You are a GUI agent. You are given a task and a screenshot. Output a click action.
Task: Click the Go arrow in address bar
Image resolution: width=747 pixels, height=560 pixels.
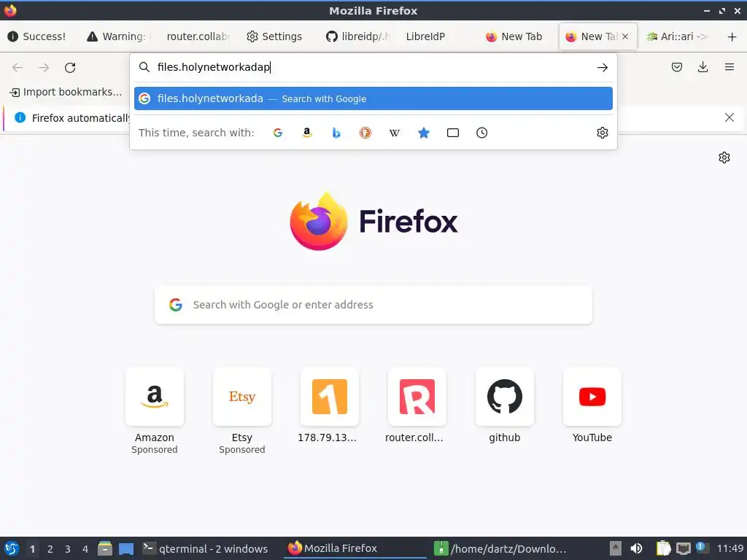coord(602,68)
